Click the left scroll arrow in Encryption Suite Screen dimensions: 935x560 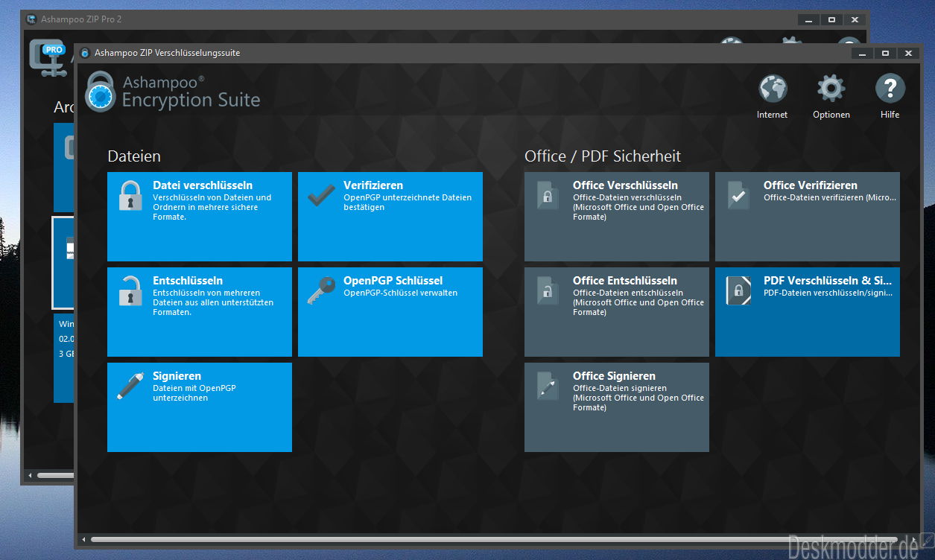(83, 539)
